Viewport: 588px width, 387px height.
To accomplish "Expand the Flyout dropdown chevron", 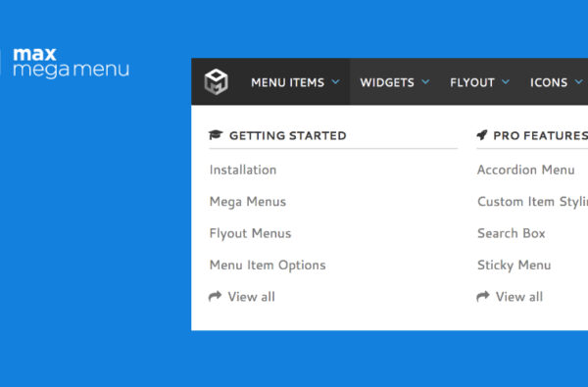I will (x=506, y=81).
